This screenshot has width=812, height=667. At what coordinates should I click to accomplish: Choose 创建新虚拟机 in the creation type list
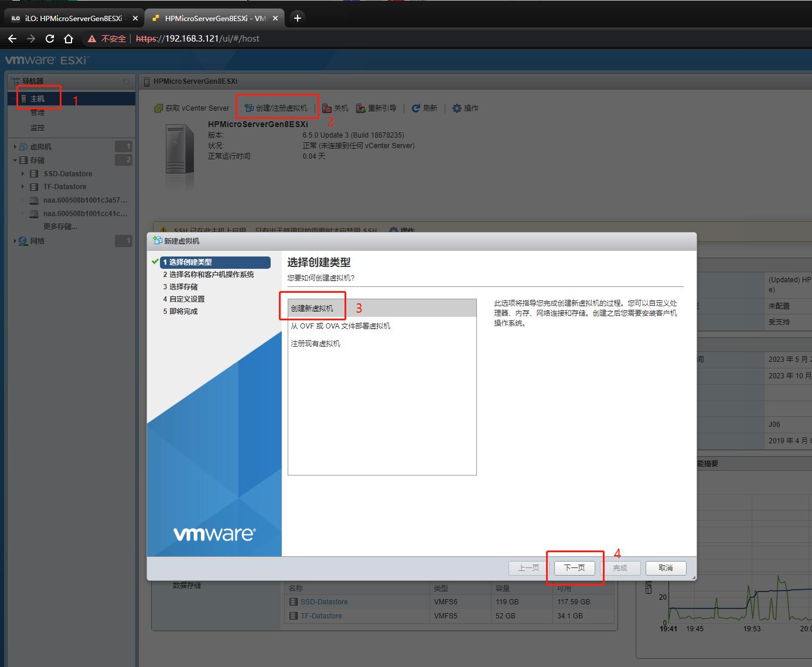coord(382,308)
